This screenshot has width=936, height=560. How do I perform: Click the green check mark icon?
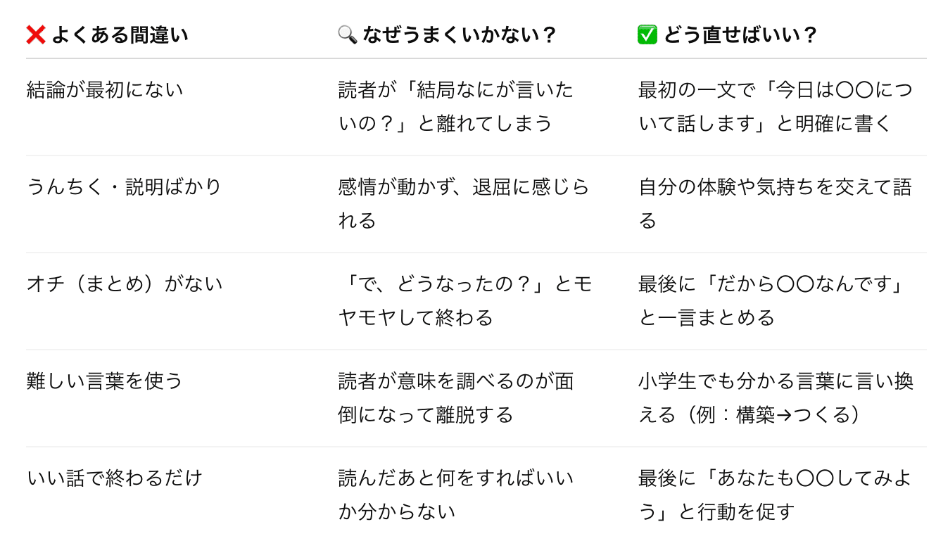click(x=647, y=34)
